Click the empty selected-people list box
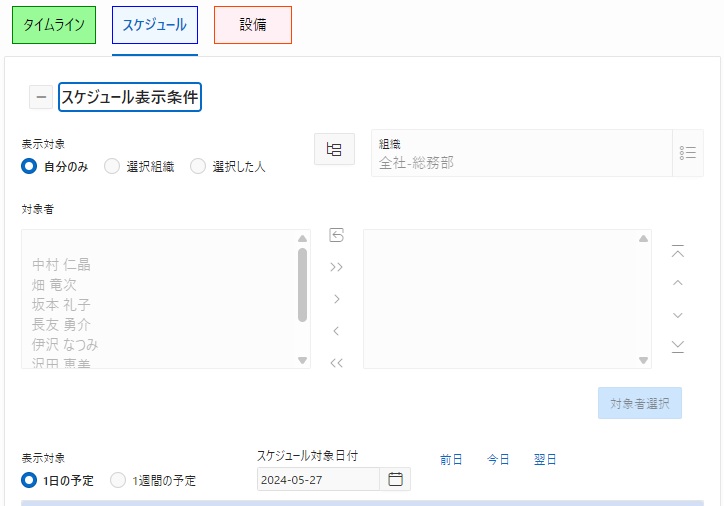 tap(507, 299)
